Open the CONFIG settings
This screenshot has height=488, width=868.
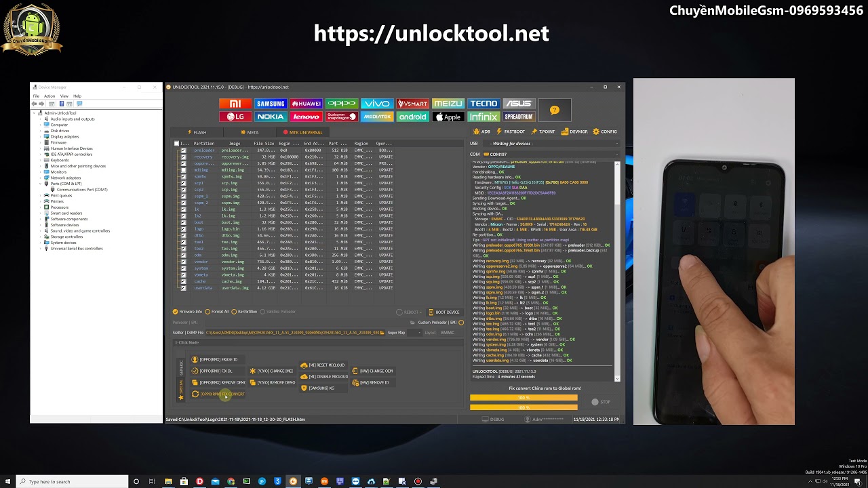(605, 131)
